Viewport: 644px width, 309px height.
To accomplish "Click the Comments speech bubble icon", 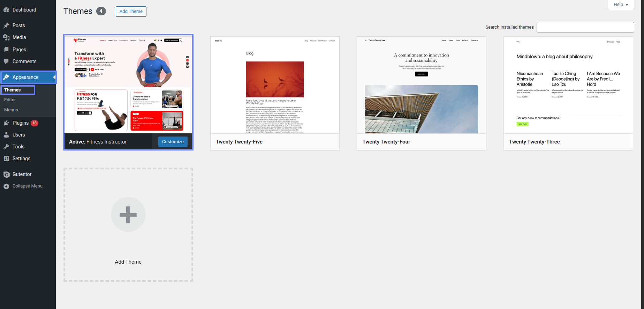I will [6, 61].
